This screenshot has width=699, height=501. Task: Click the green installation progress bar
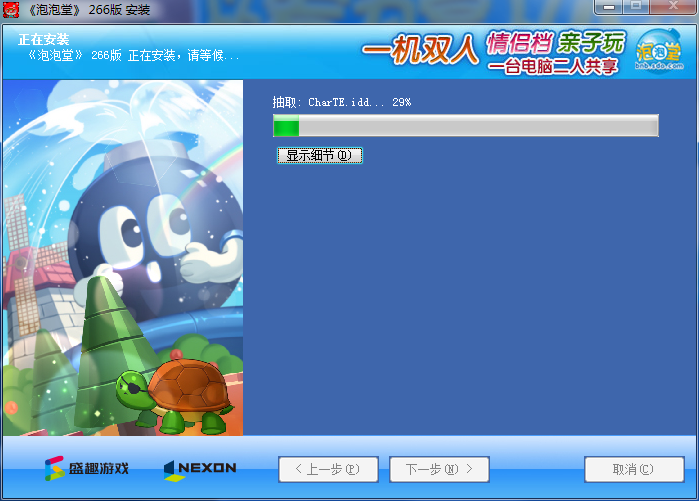[x=466, y=125]
